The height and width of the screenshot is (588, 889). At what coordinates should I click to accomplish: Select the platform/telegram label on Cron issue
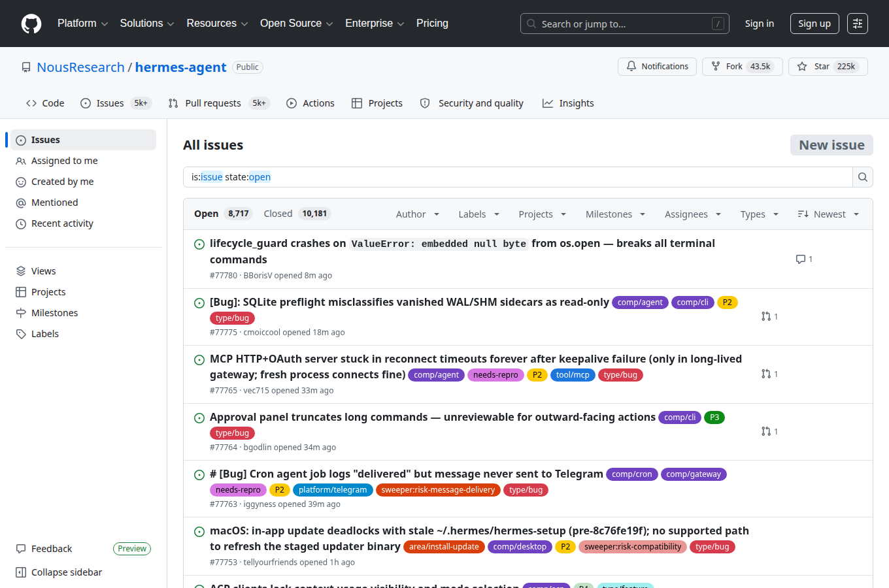click(x=333, y=490)
